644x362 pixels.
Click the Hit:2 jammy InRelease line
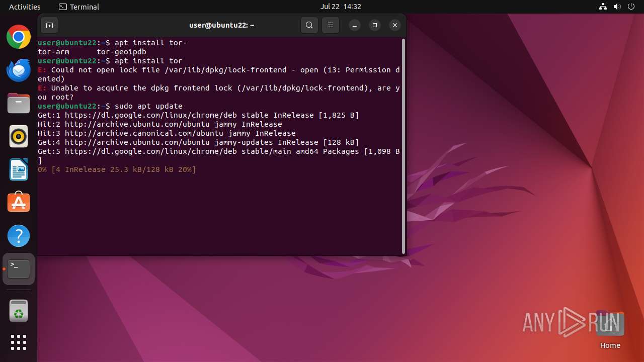(160, 124)
